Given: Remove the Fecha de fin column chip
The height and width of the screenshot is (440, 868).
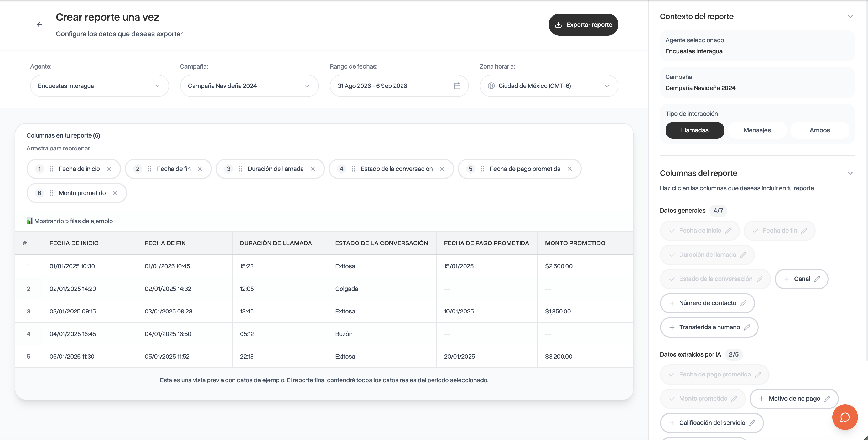Looking at the screenshot, I should pyautogui.click(x=200, y=169).
